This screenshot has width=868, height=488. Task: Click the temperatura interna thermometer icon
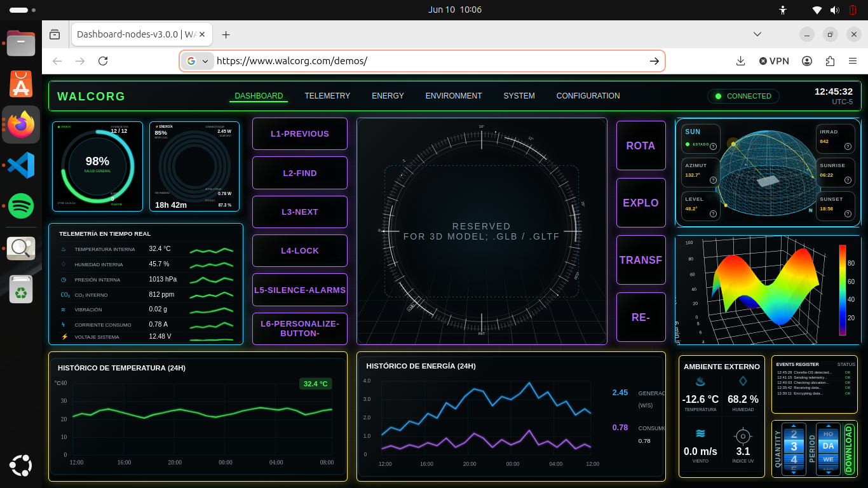coord(64,249)
